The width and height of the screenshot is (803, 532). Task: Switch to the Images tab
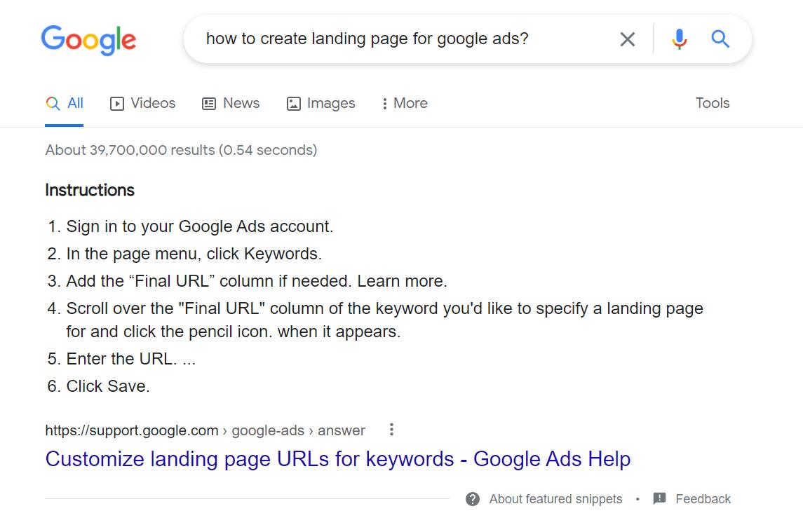coord(331,103)
